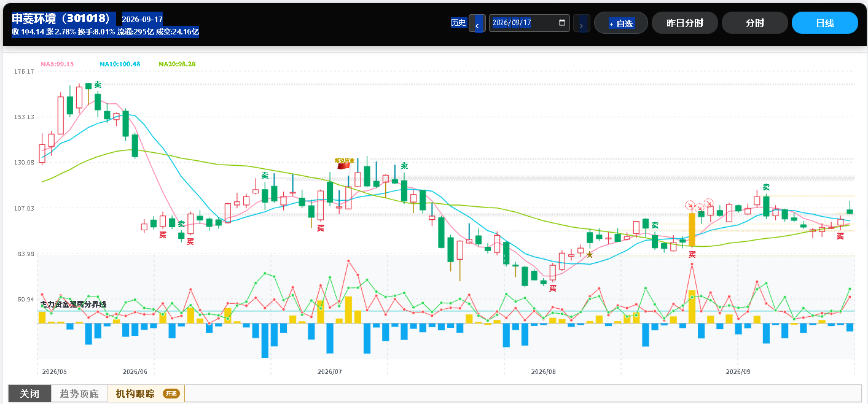
Task: Click the MA10:100.46 legend label
Action: point(120,64)
